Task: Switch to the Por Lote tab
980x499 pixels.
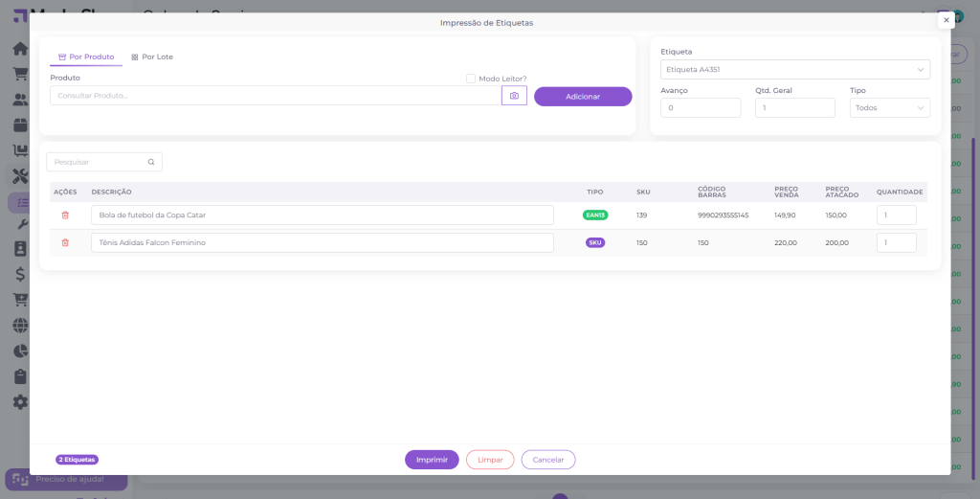Action: [x=152, y=57]
